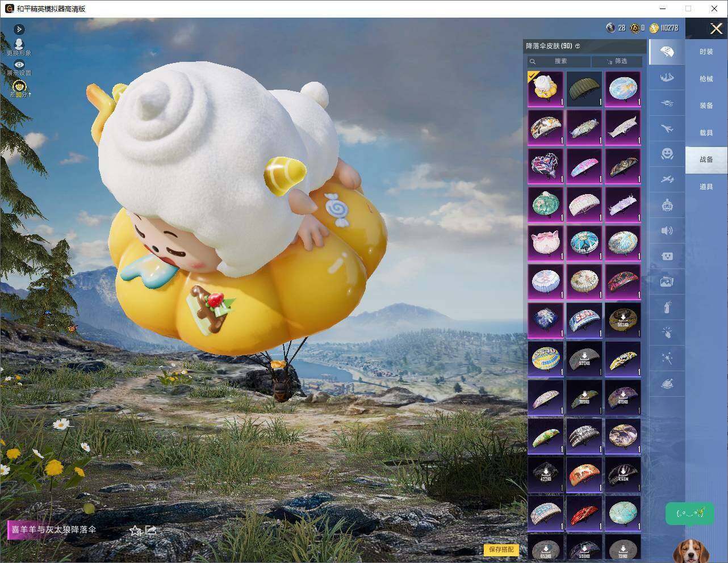Select the 战备 tab
The height and width of the screenshot is (563, 728).
pos(706,159)
